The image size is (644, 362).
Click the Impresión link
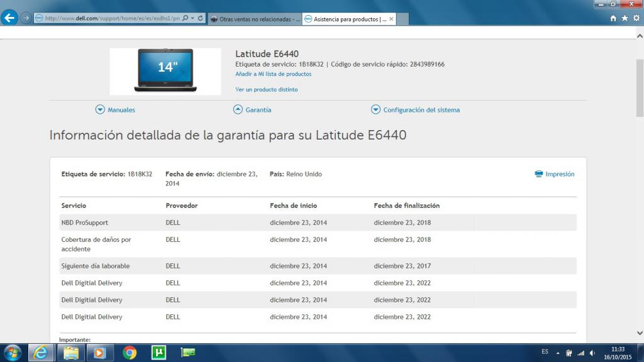(560, 174)
